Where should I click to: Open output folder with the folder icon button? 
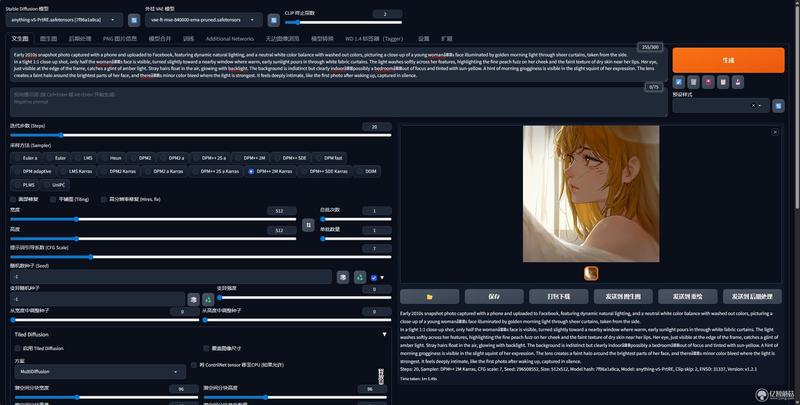pos(430,296)
